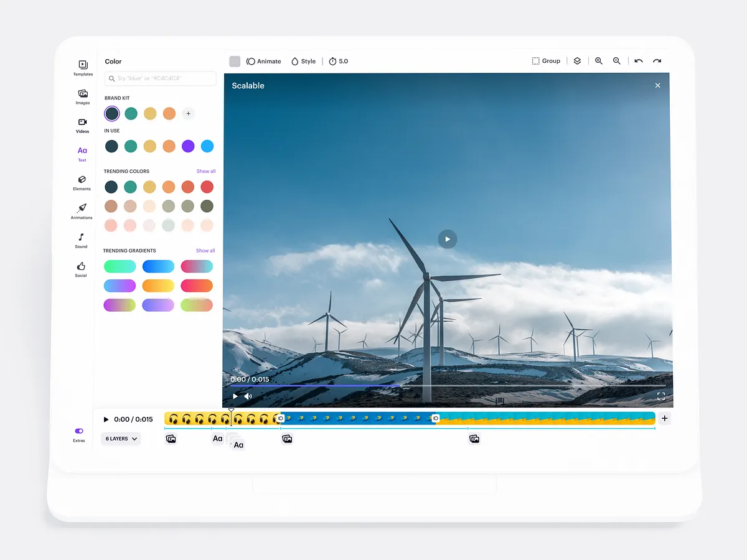Select the Animations sidebar tool
The height and width of the screenshot is (560, 747).
click(82, 211)
